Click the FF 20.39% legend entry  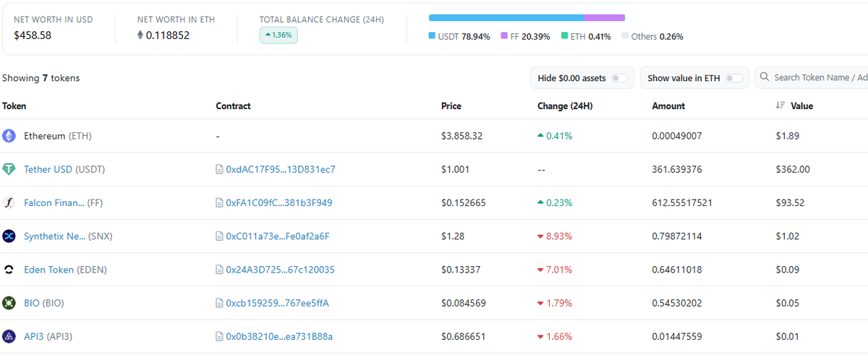pyautogui.click(x=525, y=36)
